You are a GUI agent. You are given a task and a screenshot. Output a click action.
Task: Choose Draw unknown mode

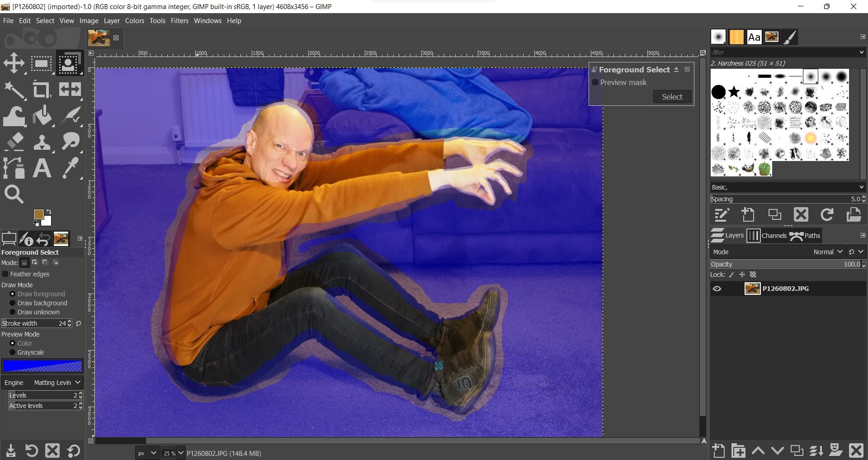(x=13, y=312)
